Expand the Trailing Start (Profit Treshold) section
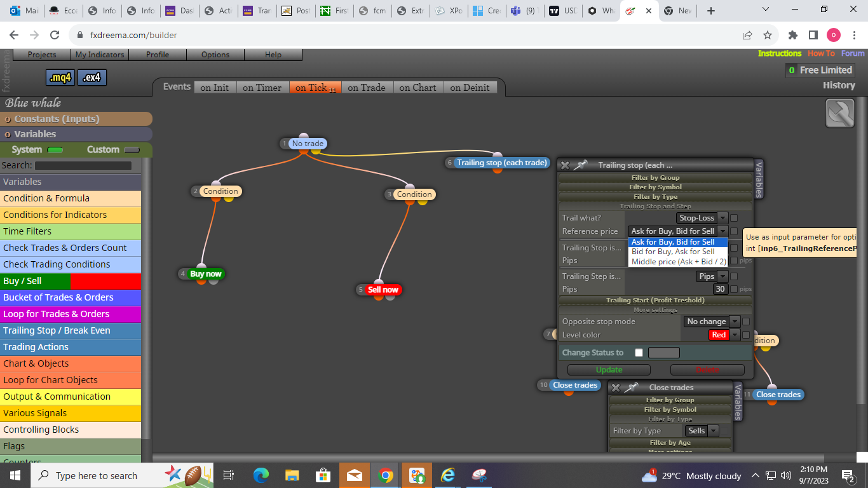 (x=655, y=300)
